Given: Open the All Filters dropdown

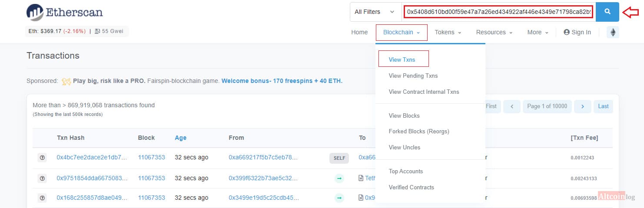Looking at the screenshot, I should (x=375, y=12).
